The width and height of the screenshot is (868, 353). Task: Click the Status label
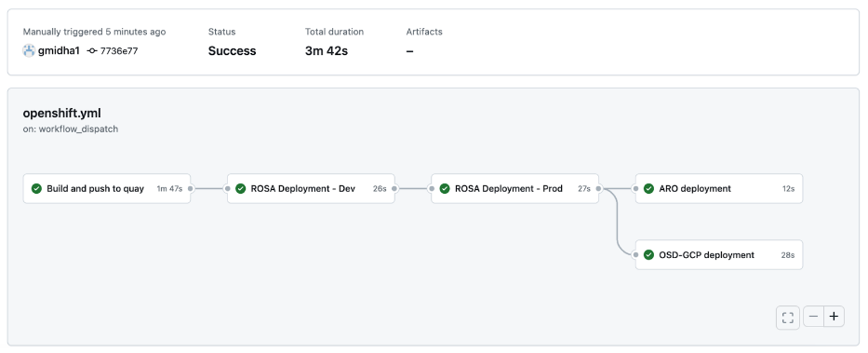221,32
